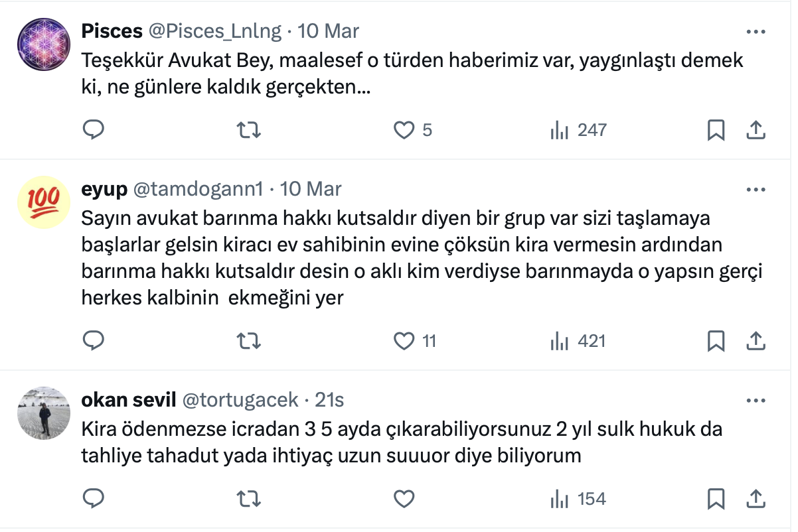798x532 pixels.
Task: Open more options on okan sevil's tweet
Action: tap(756, 400)
